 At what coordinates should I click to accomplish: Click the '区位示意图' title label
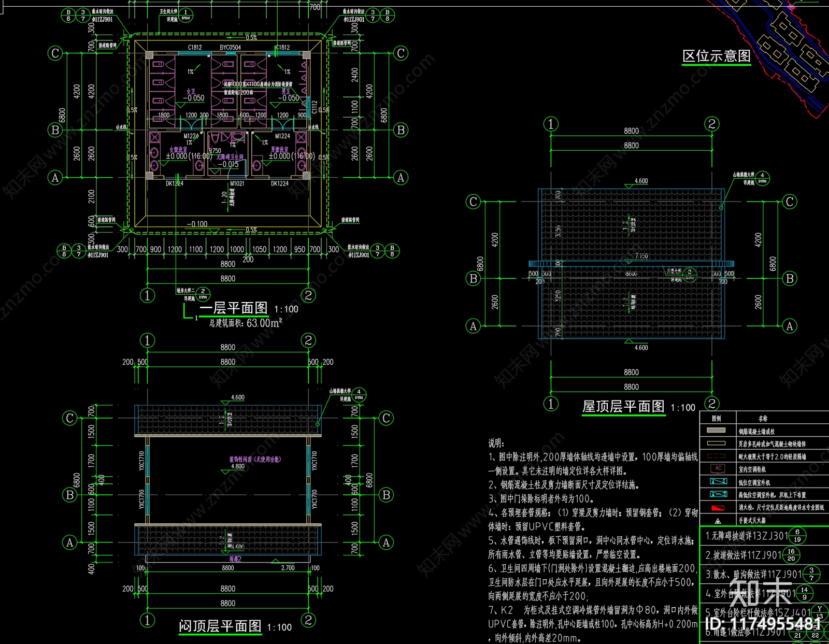tap(716, 55)
